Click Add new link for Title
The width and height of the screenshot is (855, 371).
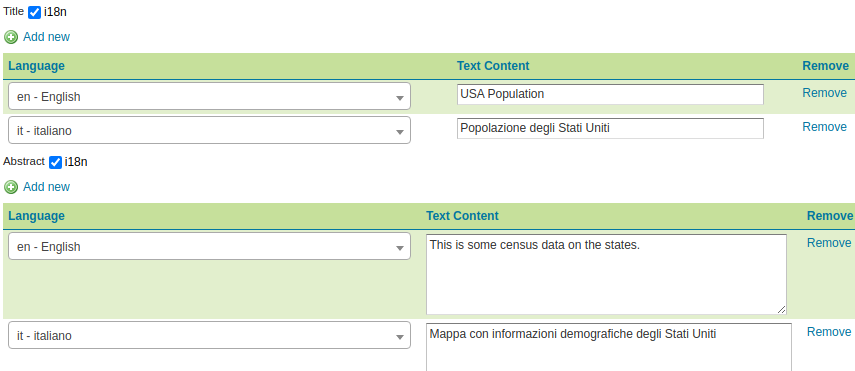coord(46,37)
